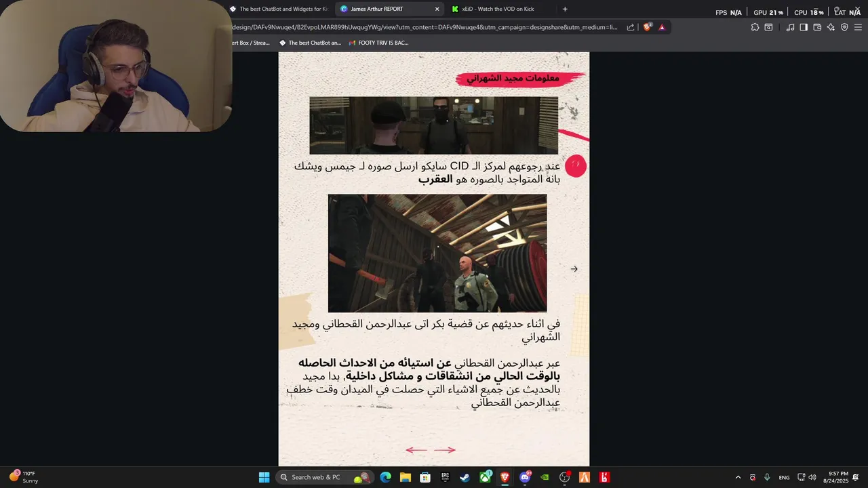
Task: Open Brave Shields lion icon
Action: click(647, 27)
